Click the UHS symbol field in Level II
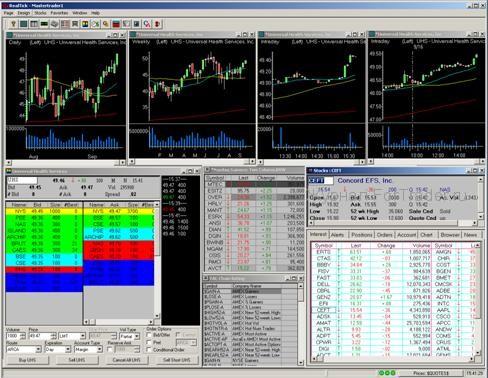The width and height of the screenshot is (488, 378). (22, 181)
